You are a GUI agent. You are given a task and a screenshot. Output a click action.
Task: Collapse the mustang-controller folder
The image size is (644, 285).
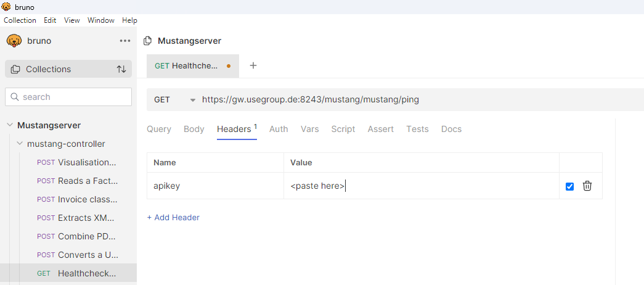(x=19, y=144)
